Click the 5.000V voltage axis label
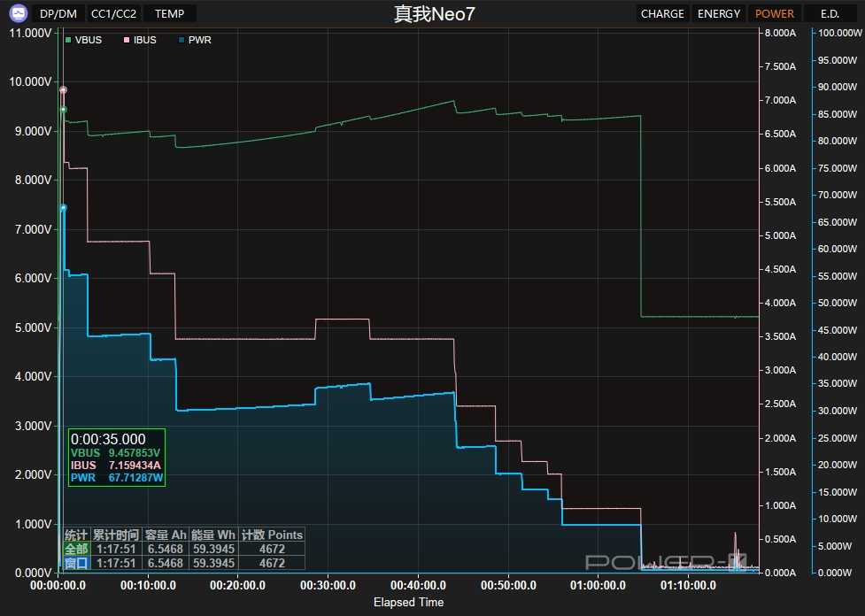Screen dimensions: 865x616 (33, 327)
